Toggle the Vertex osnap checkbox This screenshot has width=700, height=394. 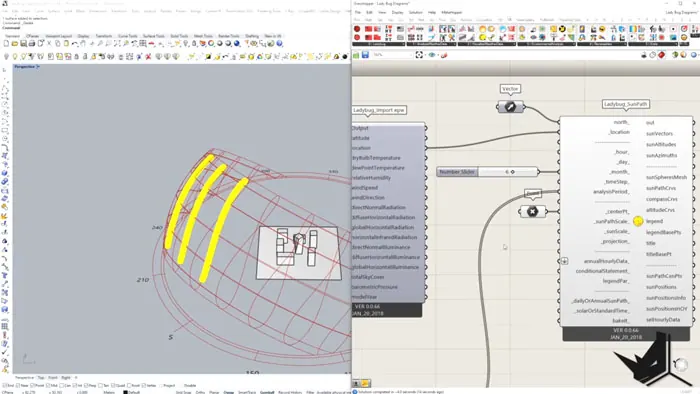coord(144,385)
